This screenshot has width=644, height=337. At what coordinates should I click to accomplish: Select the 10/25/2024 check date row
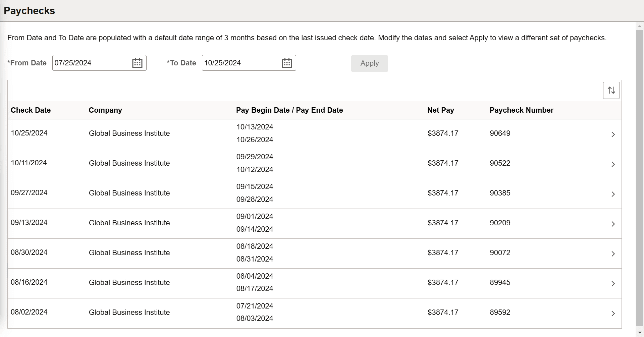(29, 133)
